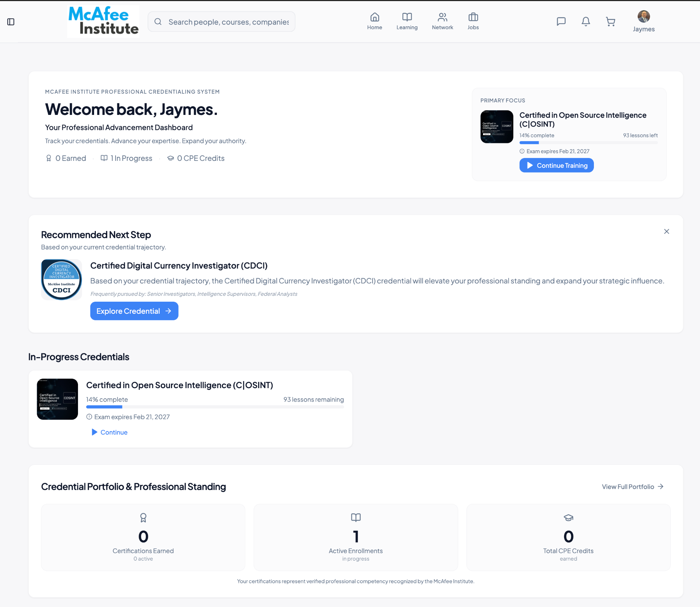The width and height of the screenshot is (700, 607).
Task: Click the Active Enrollments book icon
Action: (x=356, y=517)
